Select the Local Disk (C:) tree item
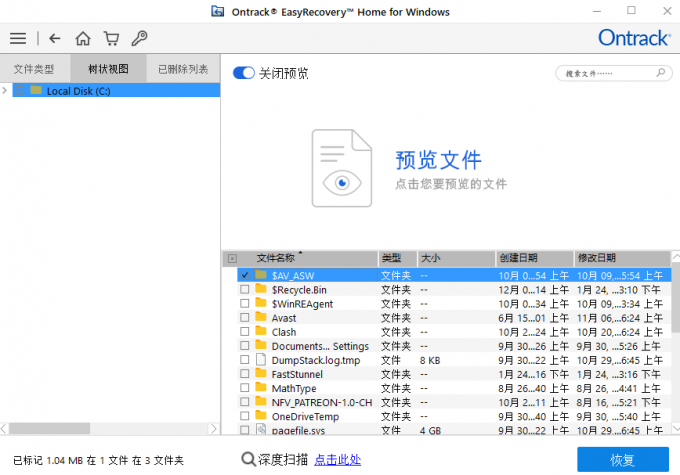 116,90
